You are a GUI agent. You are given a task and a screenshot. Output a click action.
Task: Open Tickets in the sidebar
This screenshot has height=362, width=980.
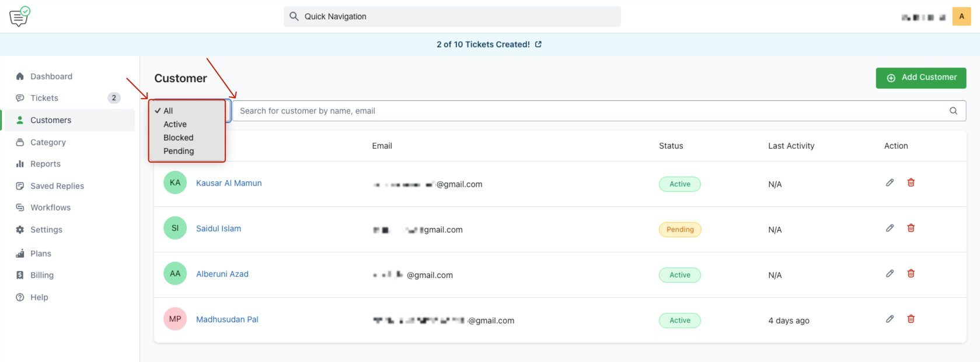(x=44, y=98)
